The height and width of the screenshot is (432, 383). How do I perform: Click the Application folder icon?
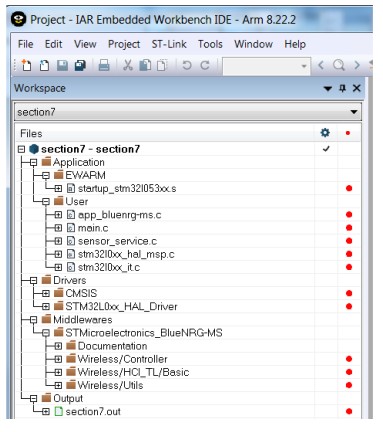46,162
